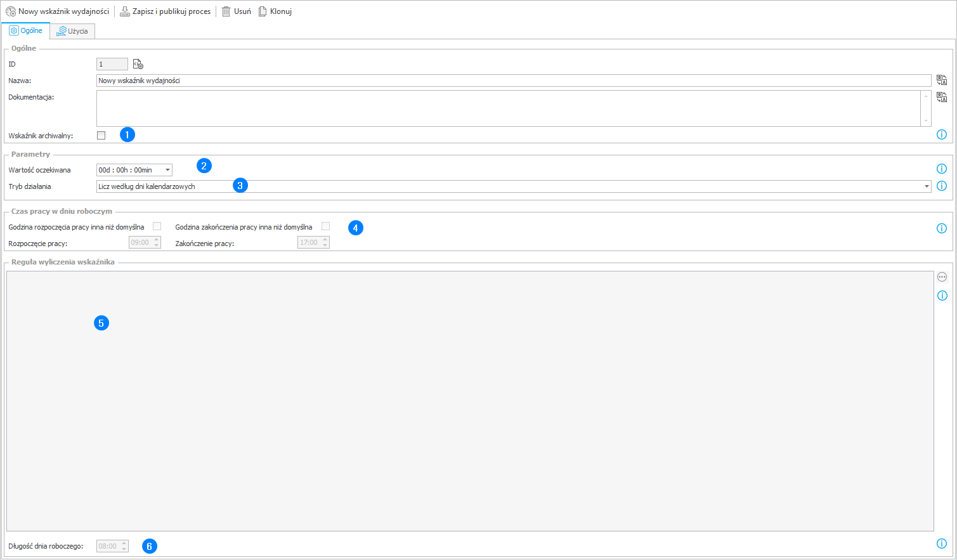Viewport: 957px width, 560px height.
Task: Click the Reguła wyliczenia wskaźnika rule area
Action: point(470,401)
